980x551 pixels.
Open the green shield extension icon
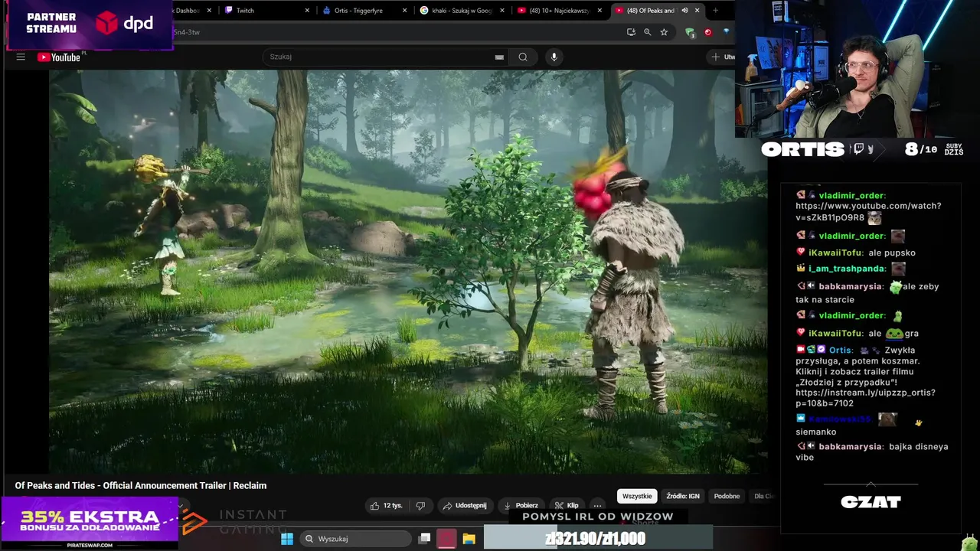tap(690, 32)
